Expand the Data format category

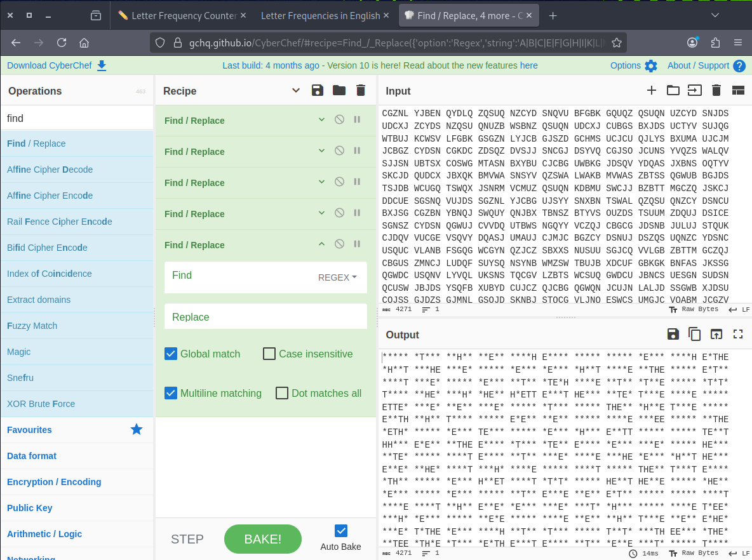[x=32, y=456]
